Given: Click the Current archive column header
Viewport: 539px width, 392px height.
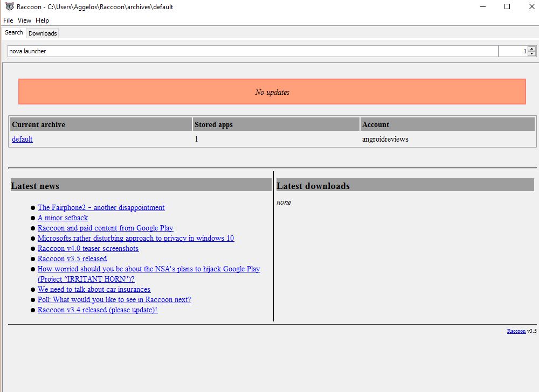Looking at the screenshot, I should point(101,124).
